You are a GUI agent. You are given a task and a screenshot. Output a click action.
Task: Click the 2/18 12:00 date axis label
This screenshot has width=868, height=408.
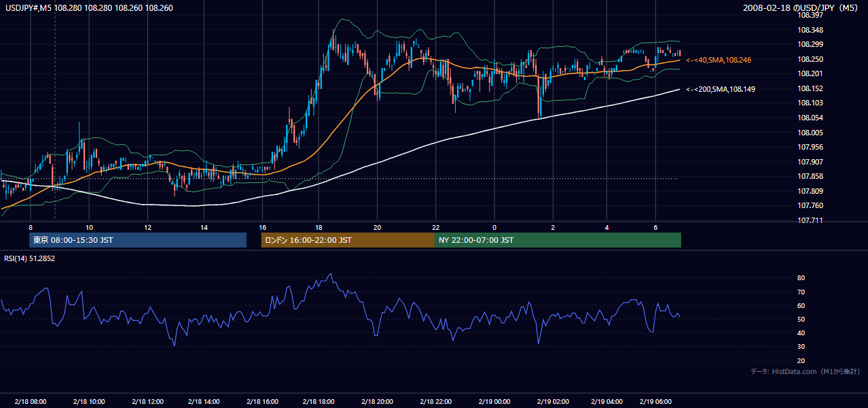coord(147,402)
